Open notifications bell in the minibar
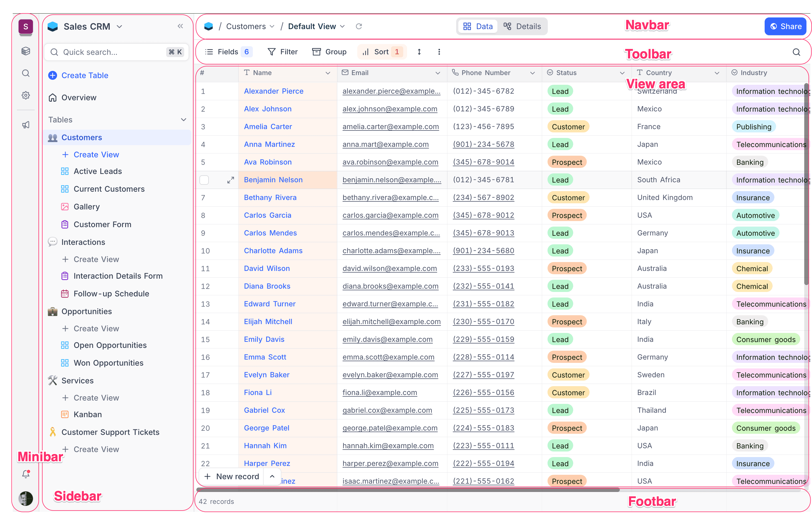This screenshot has height=513, width=812. 26,474
